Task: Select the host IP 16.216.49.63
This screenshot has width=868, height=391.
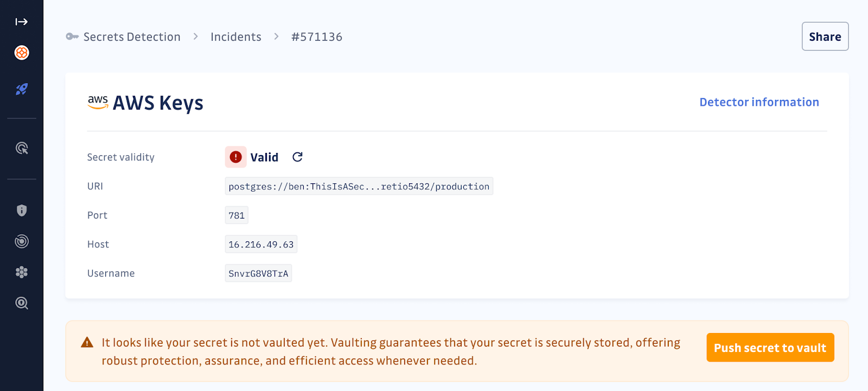Action: click(x=261, y=244)
